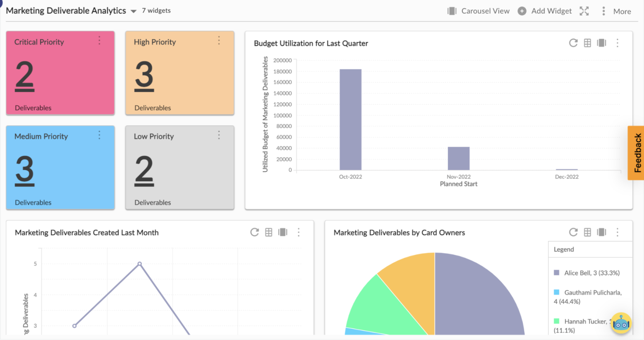The image size is (644, 340).
Task: Toggle carousel view for Created Last Month widget
Action: point(283,232)
